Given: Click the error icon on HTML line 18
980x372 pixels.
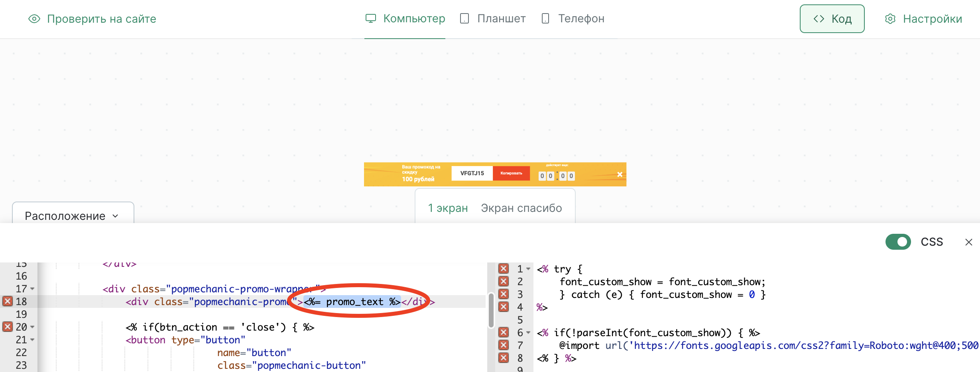Looking at the screenshot, I should (x=8, y=301).
